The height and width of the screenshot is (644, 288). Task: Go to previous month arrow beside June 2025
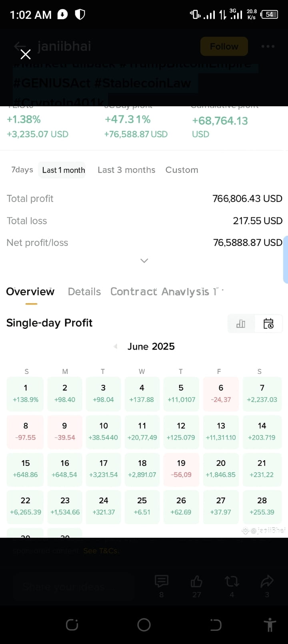pyautogui.click(x=116, y=346)
